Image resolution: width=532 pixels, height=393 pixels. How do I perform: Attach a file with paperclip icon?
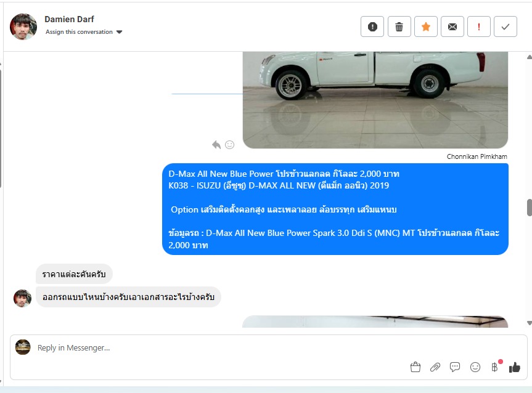coord(435,367)
